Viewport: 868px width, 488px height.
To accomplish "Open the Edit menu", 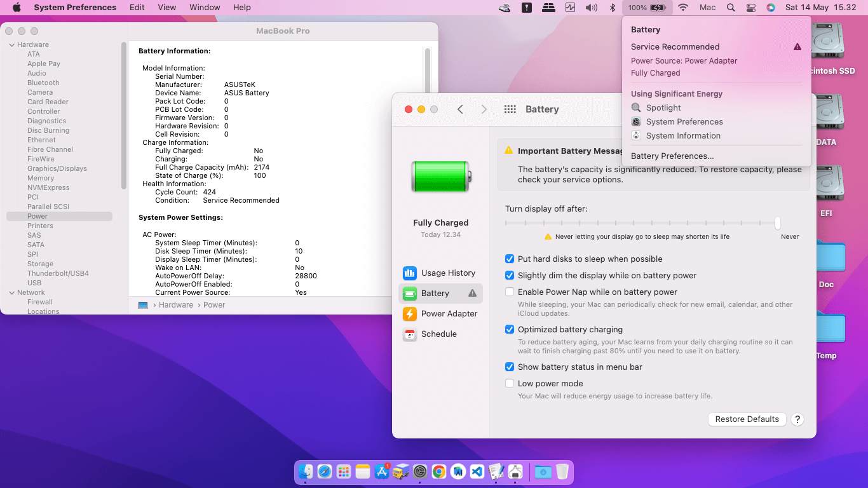I will [137, 8].
